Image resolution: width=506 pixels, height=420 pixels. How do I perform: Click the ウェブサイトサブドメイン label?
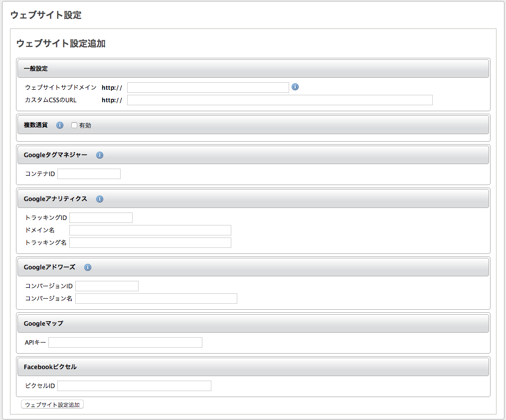click(61, 87)
